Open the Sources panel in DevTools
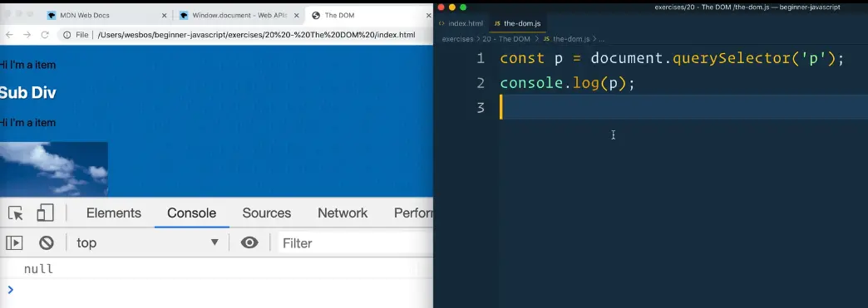 pyautogui.click(x=266, y=213)
